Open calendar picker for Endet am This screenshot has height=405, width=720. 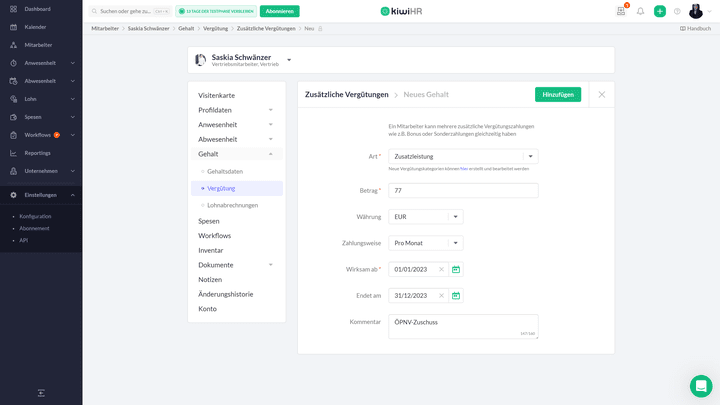click(456, 296)
